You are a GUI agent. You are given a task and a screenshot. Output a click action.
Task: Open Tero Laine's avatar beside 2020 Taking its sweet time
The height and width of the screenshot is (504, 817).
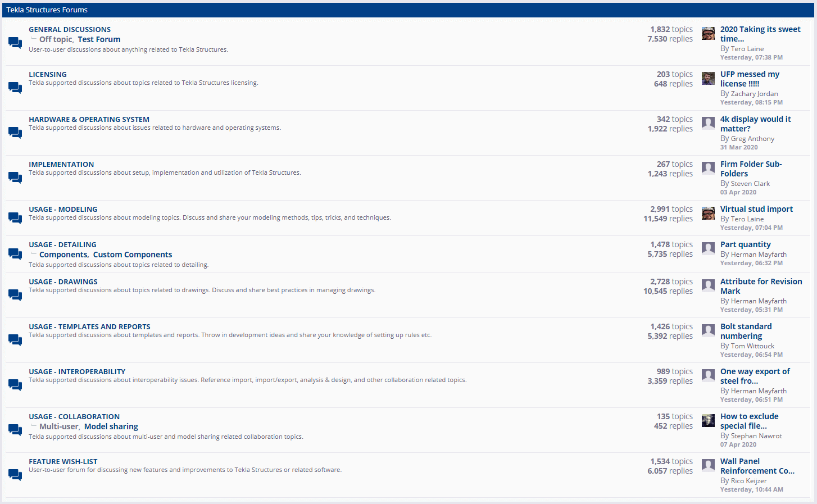coord(708,33)
